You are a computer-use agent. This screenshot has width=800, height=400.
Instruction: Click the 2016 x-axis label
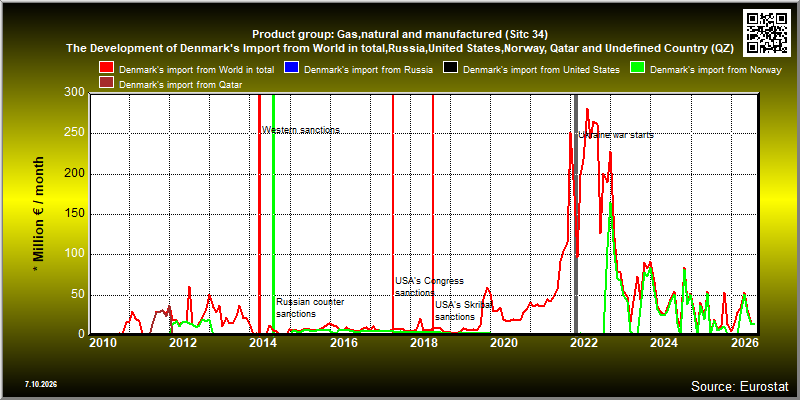click(343, 342)
